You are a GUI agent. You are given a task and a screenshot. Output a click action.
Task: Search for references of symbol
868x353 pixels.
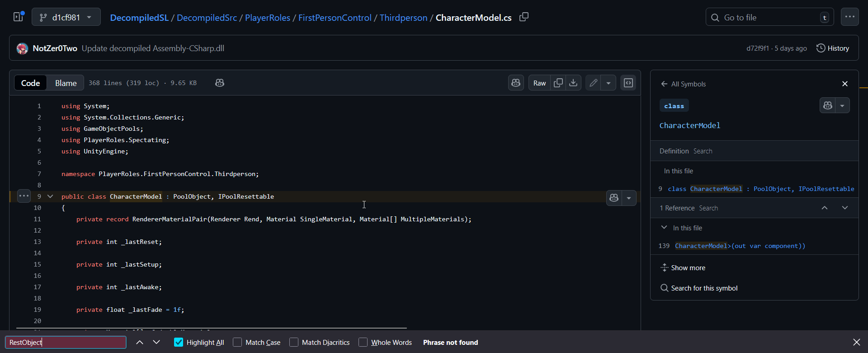708,208
